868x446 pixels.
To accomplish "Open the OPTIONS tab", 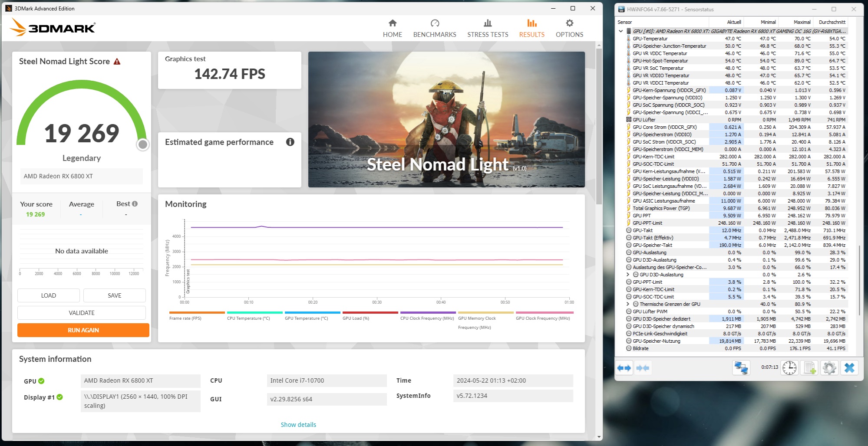I will (569, 29).
